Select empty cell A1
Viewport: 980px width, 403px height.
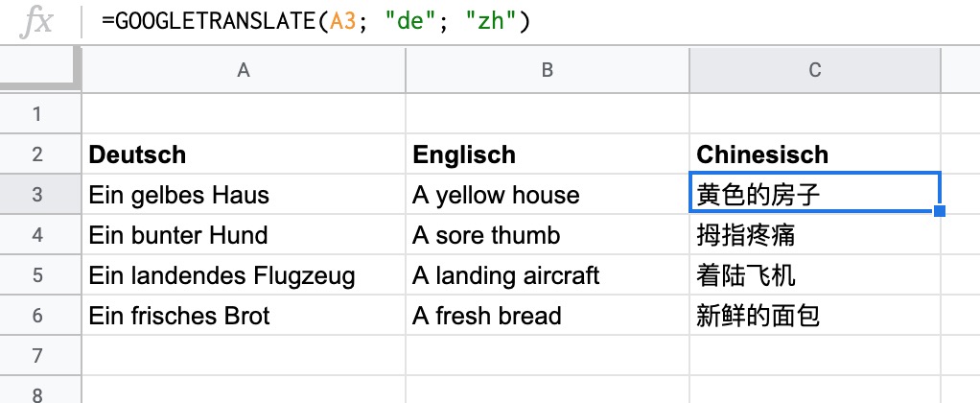click(x=244, y=114)
